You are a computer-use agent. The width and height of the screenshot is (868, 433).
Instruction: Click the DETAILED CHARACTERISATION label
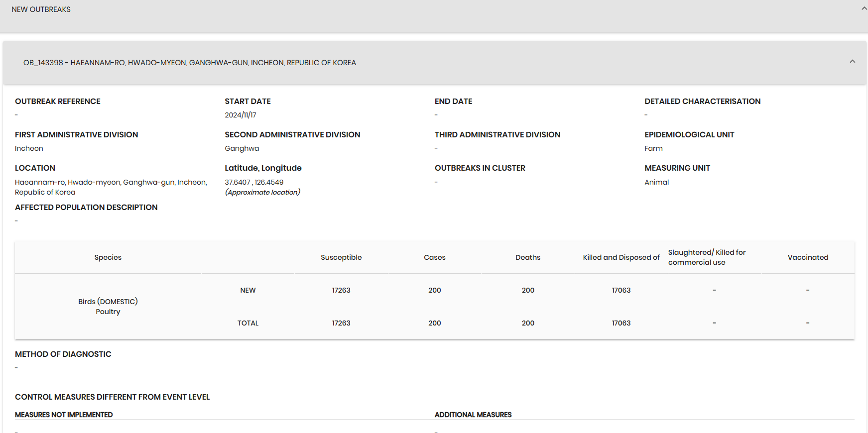click(x=702, y=102)
